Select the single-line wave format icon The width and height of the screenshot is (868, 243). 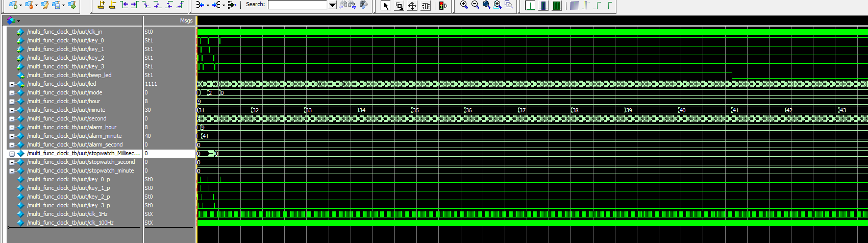click(x=530, y=6)
